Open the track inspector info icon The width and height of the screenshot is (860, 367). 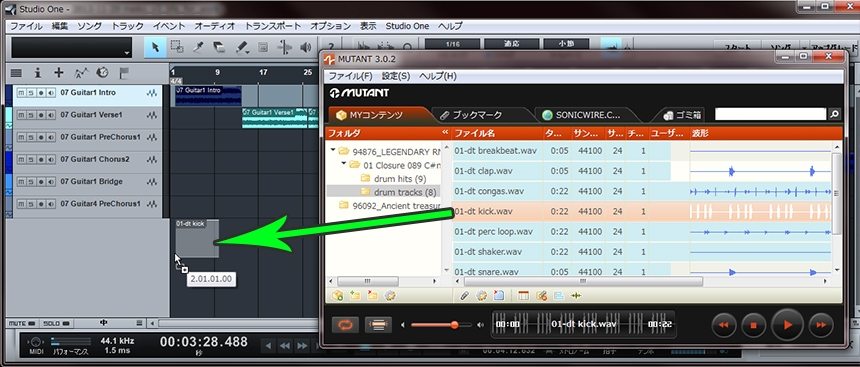[38, 72]
